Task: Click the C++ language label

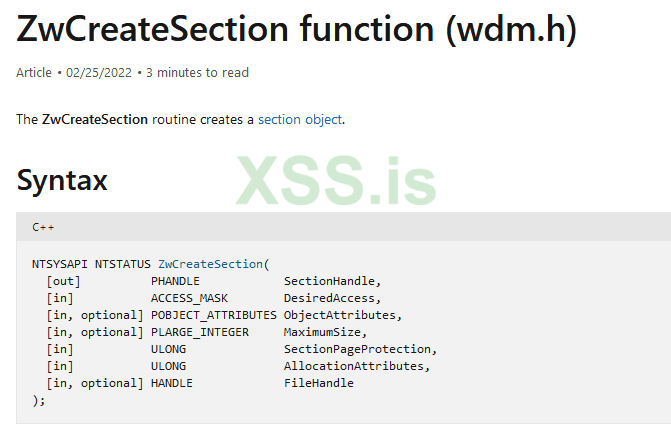Action: click(x=43, y=227)
